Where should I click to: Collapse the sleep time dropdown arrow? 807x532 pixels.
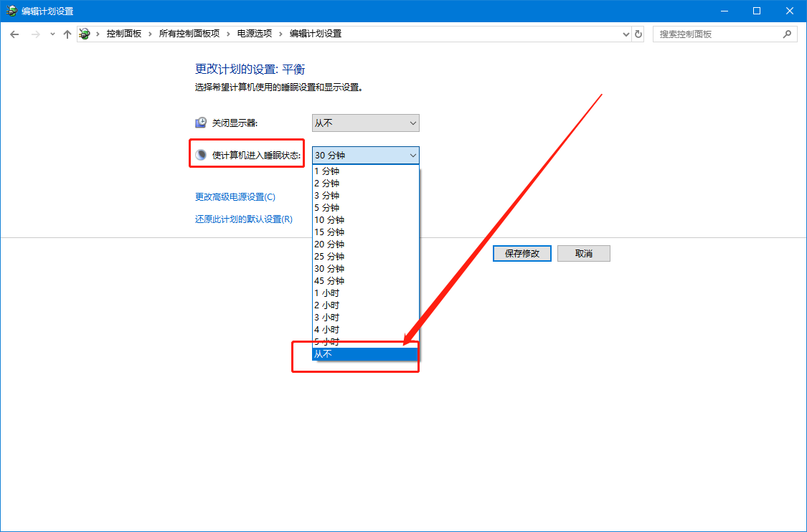(x=414, y=155)
